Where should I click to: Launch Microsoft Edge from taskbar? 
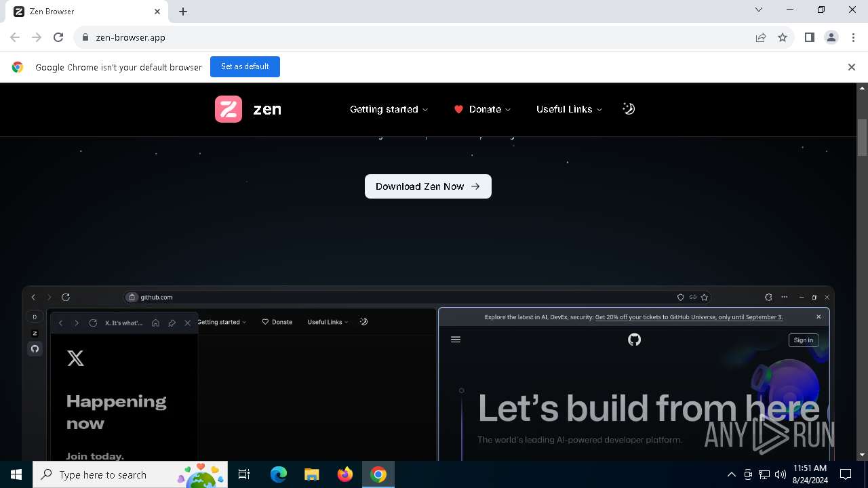(279, 474)
